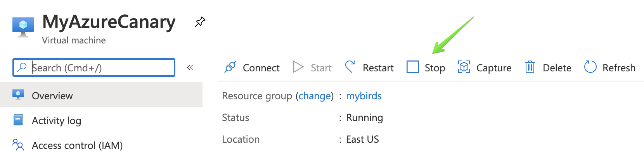Click the Stop square icon
The image size is (644, 152).
point(412,67)
